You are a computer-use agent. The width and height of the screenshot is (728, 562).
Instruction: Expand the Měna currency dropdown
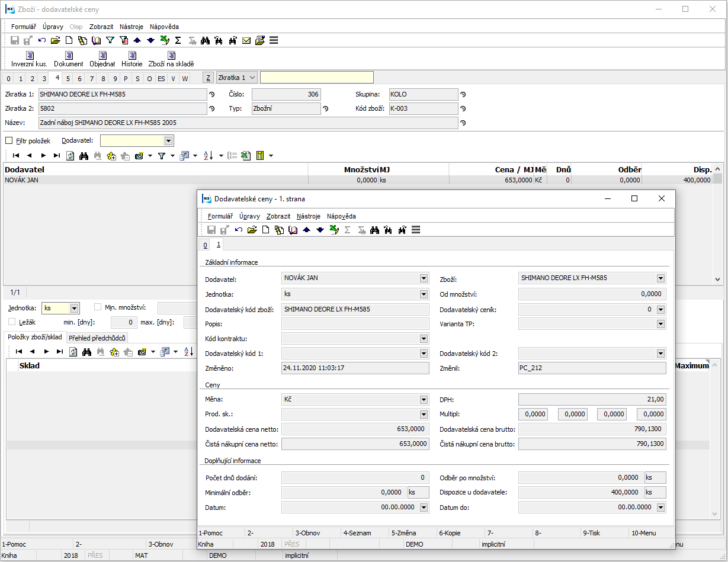(424, 400)
